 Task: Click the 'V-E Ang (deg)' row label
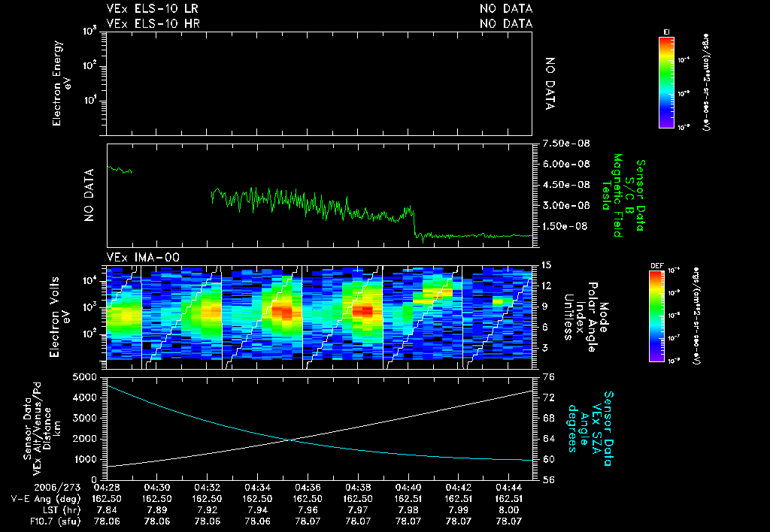coord(46,499)
